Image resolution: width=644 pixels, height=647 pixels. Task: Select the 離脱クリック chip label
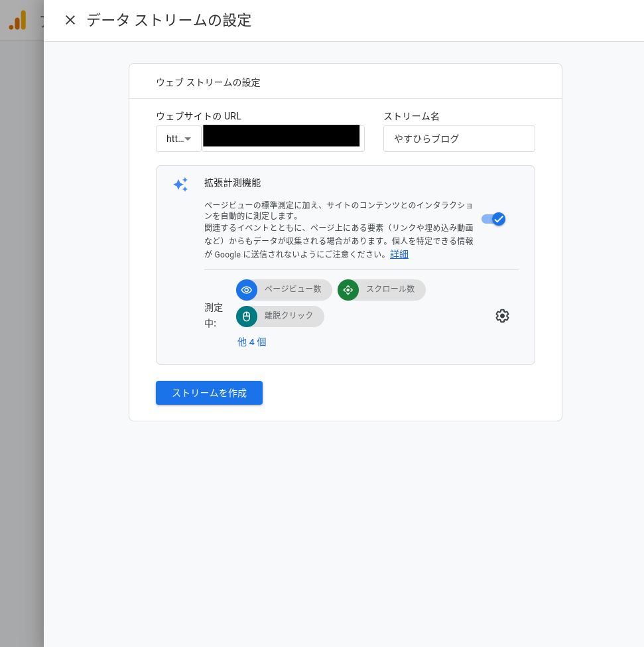point(289,316)
